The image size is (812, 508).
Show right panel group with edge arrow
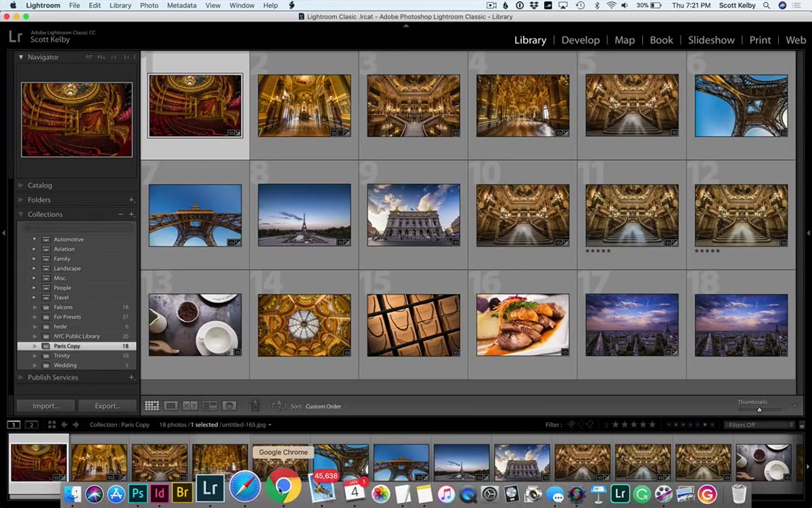click(809, 233)
